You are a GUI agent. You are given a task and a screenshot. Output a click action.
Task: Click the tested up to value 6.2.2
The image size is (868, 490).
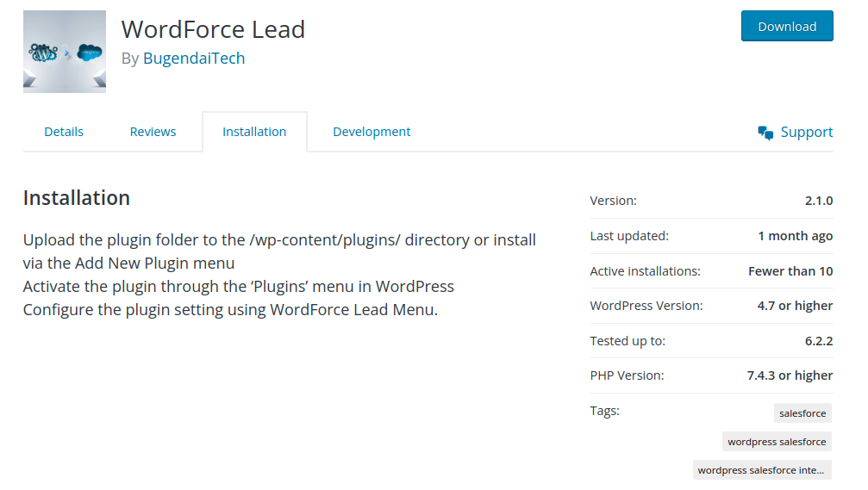[x=819, y=341]
